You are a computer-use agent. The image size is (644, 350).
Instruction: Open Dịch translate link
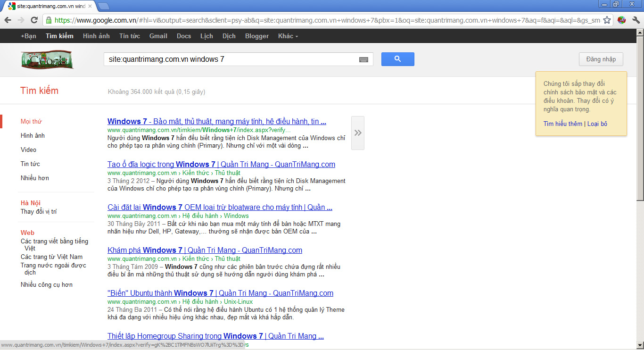pyautogui.click(x=229, y=36)
